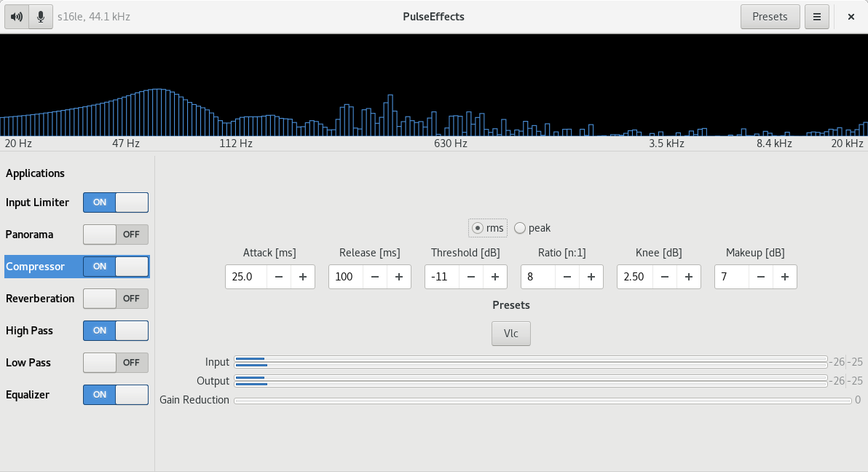Decrease Release with minus button
Image resolution: width=868 pixels, height=472 pixels.
coord(375,277)
